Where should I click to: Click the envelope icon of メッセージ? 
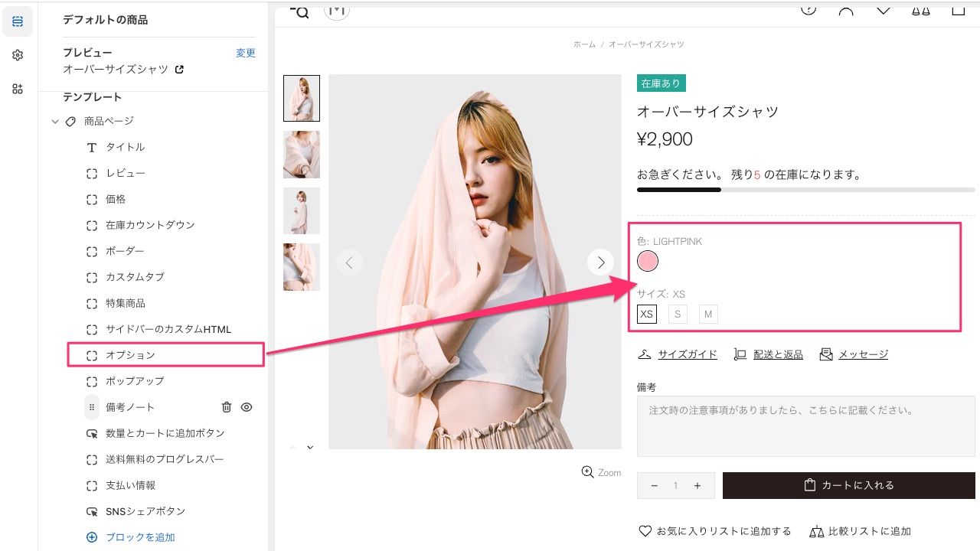pos(826,354)
